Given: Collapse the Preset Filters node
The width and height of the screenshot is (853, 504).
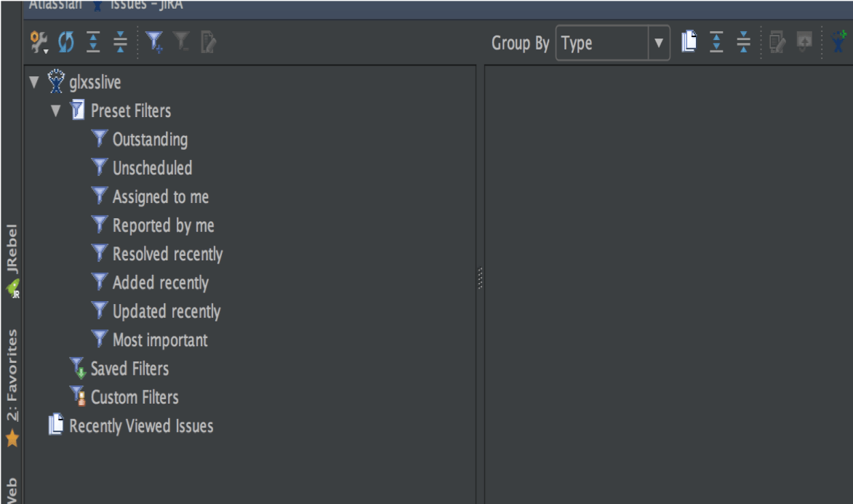Looking at the screenshot, I should pyautogui.click(x=56, y=111).
